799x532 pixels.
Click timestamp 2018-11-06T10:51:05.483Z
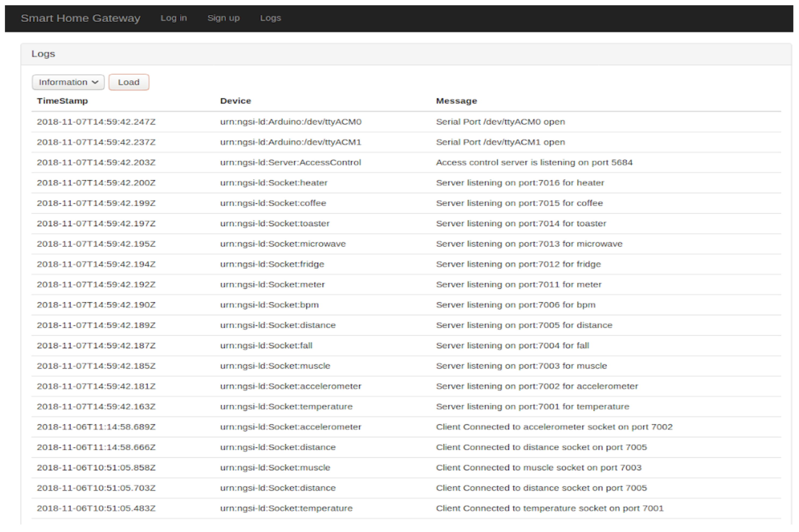96,509
